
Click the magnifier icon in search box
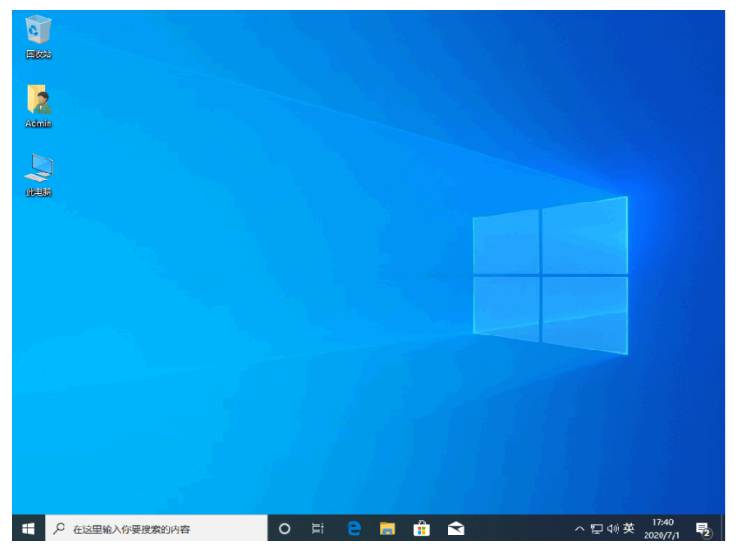(59, 528)
